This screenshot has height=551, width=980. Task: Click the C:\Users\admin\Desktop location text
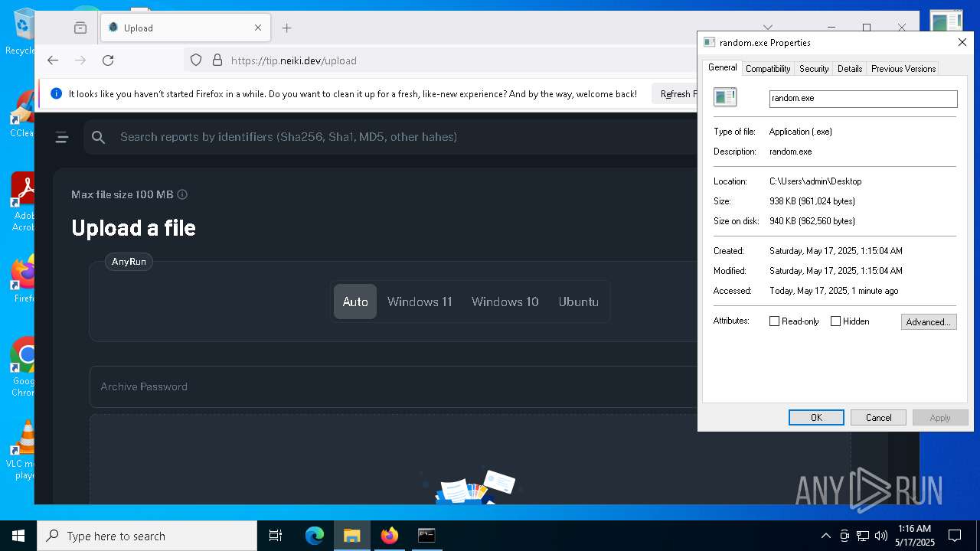[815, 181]
